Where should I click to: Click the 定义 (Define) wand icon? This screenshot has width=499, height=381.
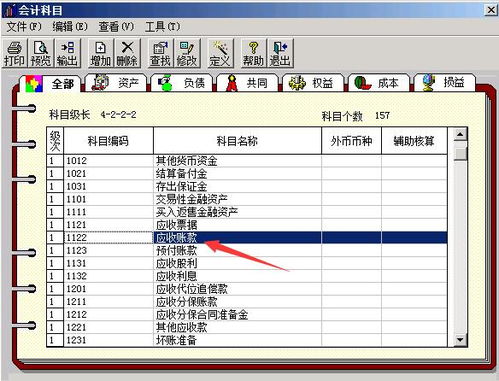point(220,54)
